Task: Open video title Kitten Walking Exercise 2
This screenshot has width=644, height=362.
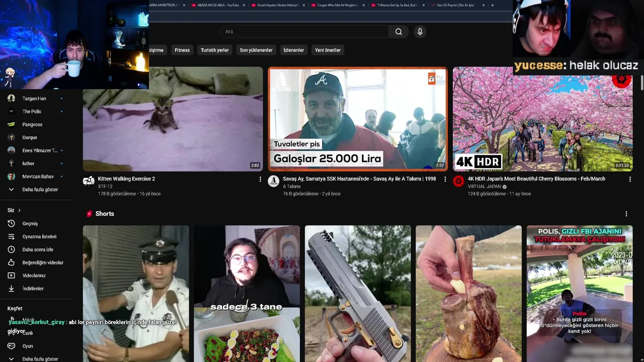Action: (x=126, y=179)
